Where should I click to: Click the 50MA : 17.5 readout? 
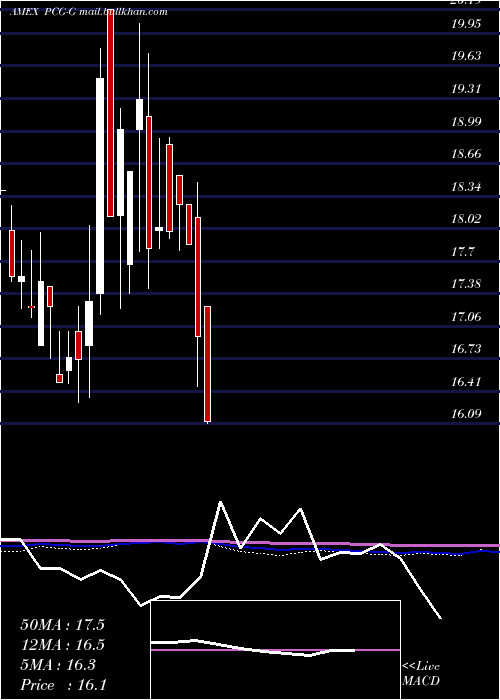click(62, 625)
